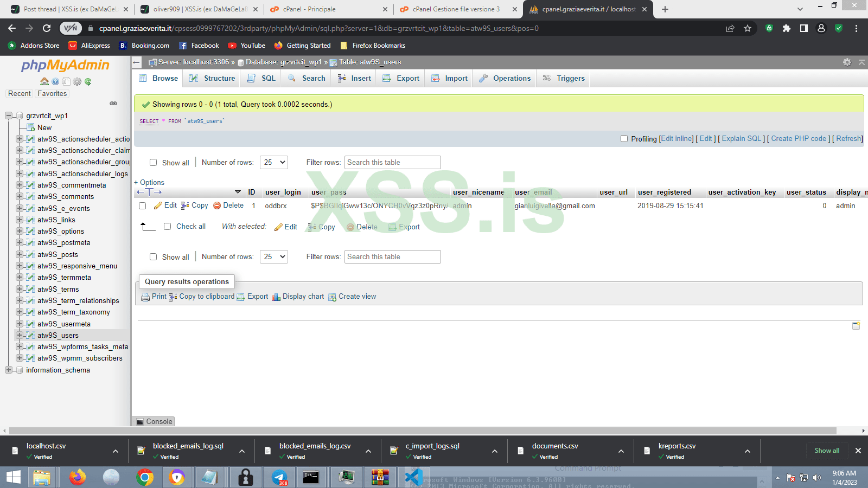Click the page horizontal scrollbar

[422, 431]
